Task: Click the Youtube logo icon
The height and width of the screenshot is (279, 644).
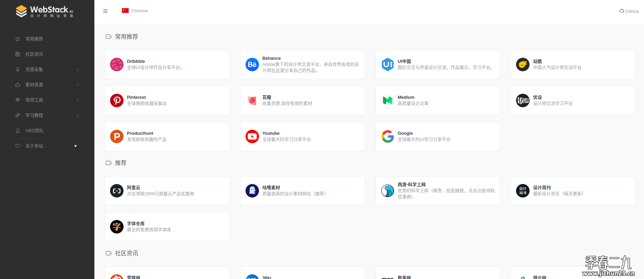Action: tap(252, 136)
